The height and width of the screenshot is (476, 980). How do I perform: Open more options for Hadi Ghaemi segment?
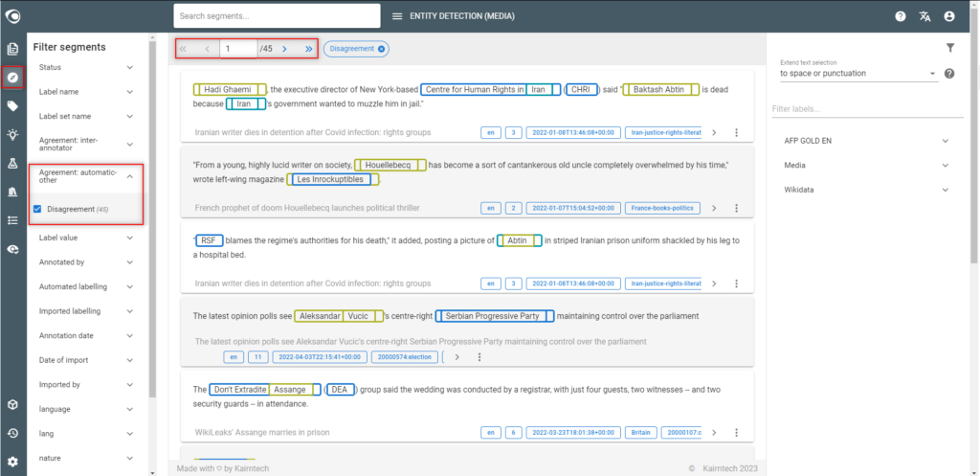(736, 132)
